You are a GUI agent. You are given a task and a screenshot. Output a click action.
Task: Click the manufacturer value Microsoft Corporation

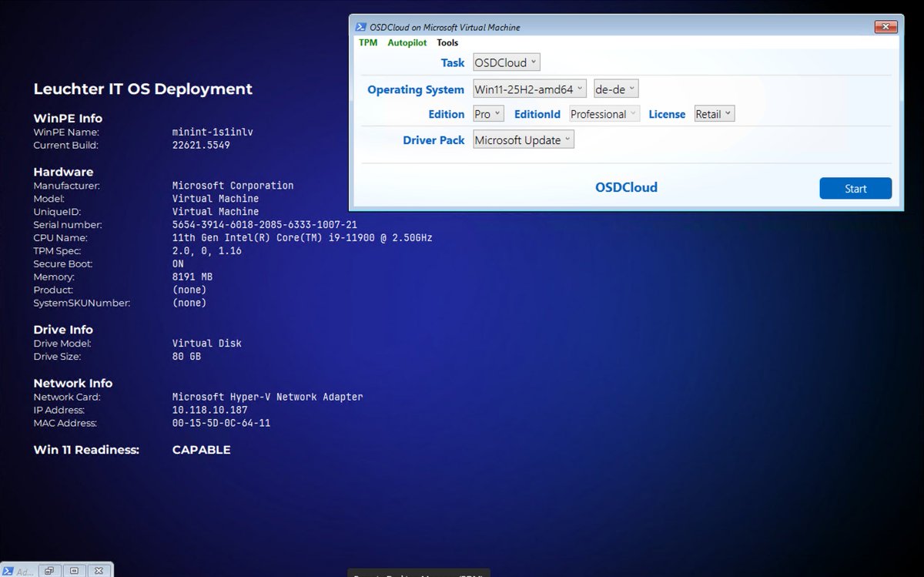pyautogui.click(x=233, y=186)
